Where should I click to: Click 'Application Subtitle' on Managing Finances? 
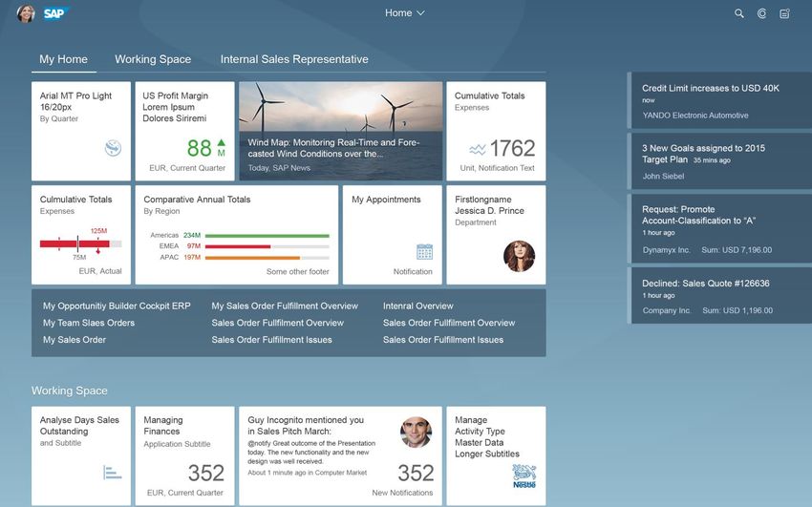tap(177, 444)
